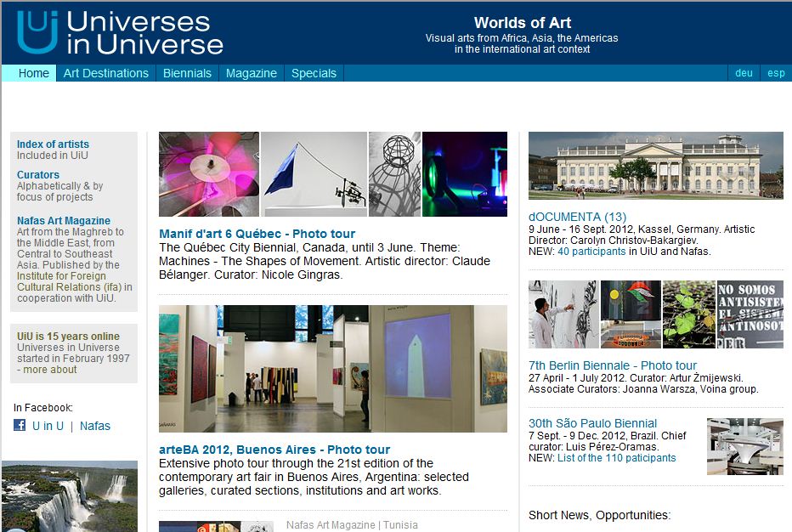The width and height of the screenshot is (792, 532).
Task: Click the Facebook icon
Action: click(20, 425)
